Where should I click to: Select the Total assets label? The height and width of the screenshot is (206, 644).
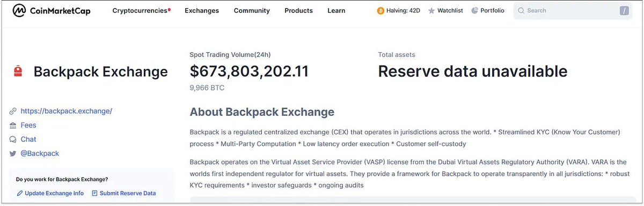pyautogui.click(x=397, y=54)
